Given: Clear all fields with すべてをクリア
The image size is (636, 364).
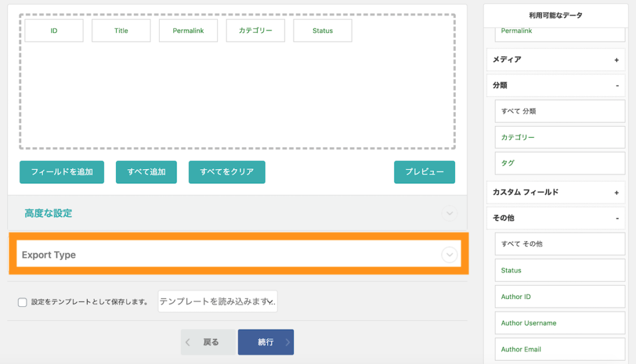Looking at the screenshot, I should (x=227, y=172).
